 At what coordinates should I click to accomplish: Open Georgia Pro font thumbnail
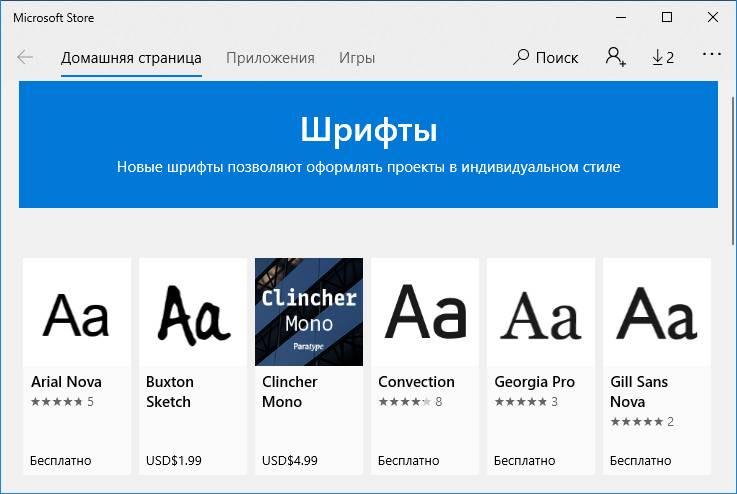(x=541, y=312)
